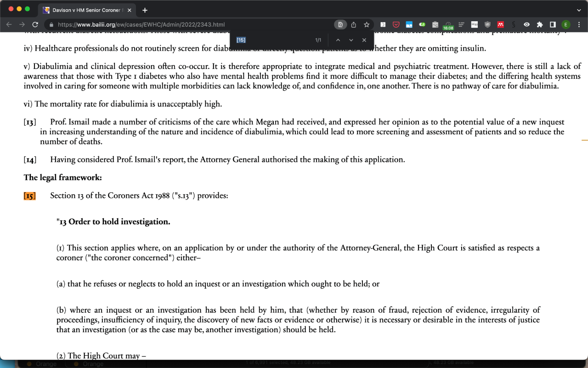Close the Davison v HM Senior Coroner tab
This screenshot has height=368, width=588.
[130, 10]
